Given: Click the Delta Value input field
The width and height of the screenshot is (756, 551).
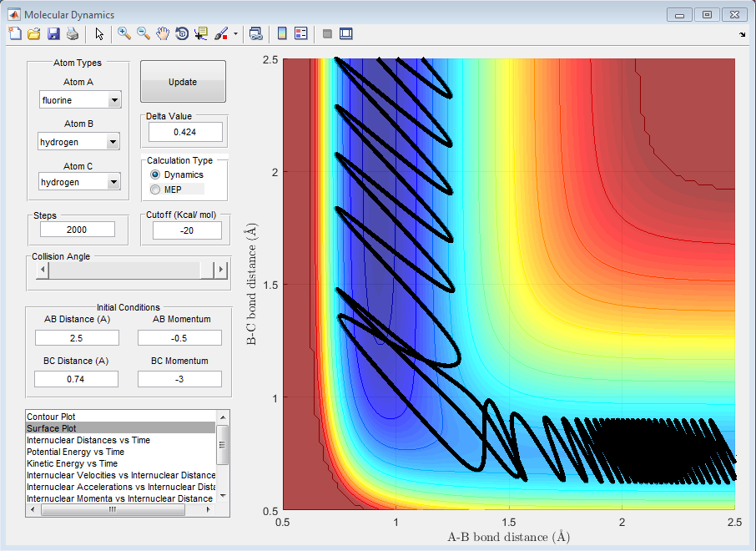Looking at the screenshot, I should coord(185,132).
